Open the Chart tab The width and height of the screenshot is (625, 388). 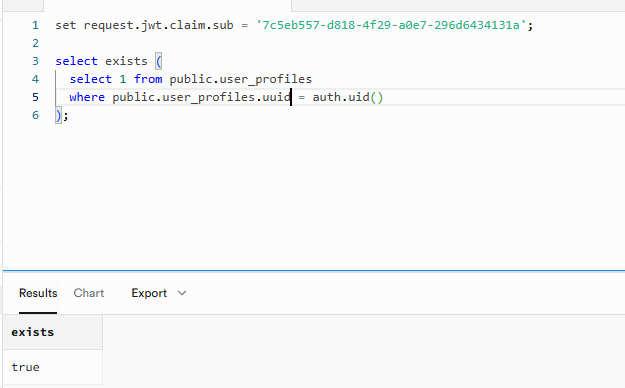click(x=88, y=293)
